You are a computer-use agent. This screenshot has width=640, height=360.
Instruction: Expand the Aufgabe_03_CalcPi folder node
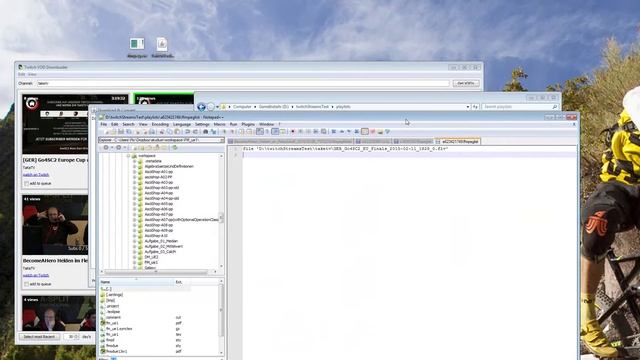tap(134, 252)
